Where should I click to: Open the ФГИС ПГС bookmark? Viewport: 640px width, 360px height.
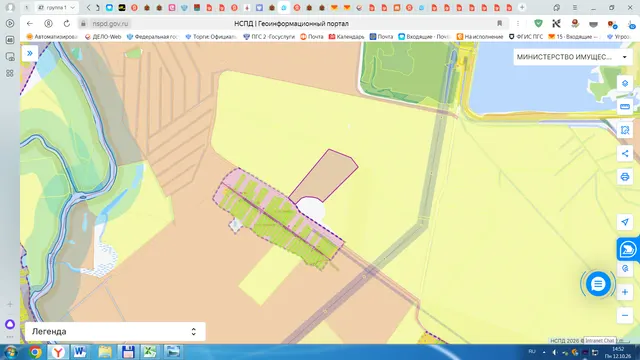click(526, 37)
